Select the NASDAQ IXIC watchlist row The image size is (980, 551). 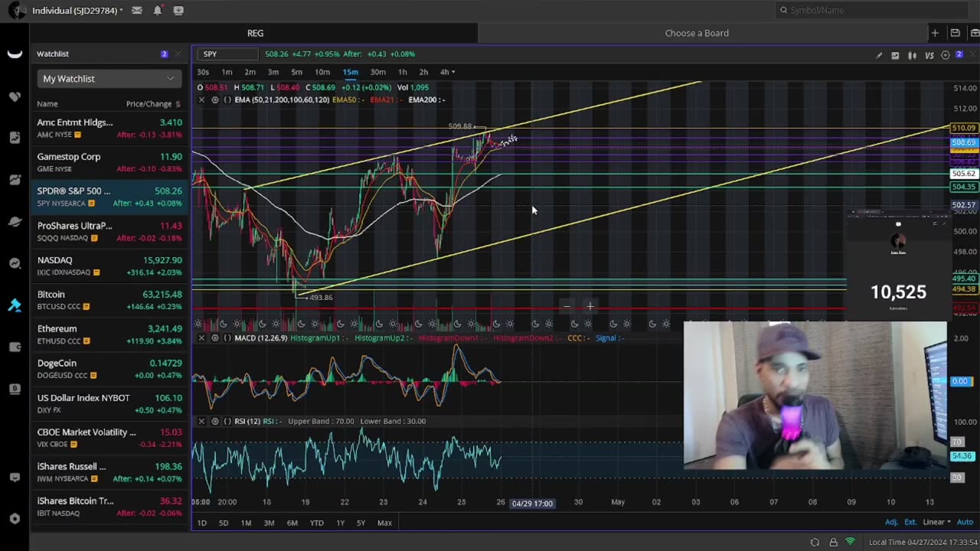point(109,266)
